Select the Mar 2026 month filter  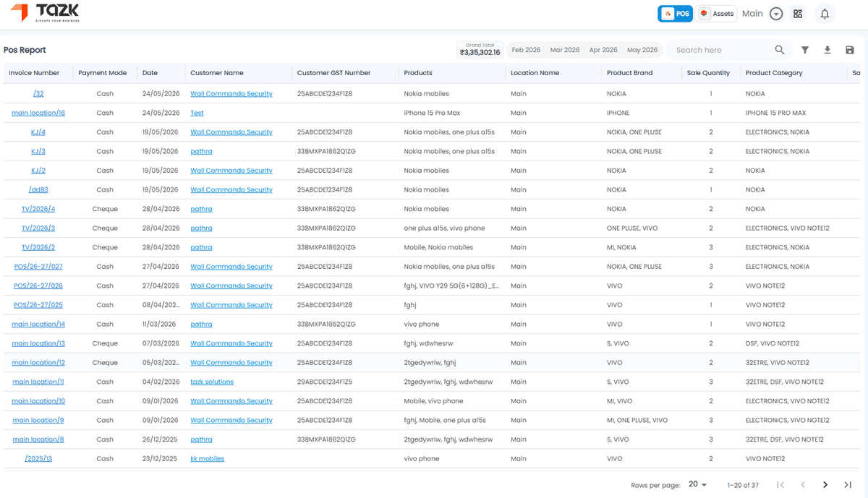565,50
